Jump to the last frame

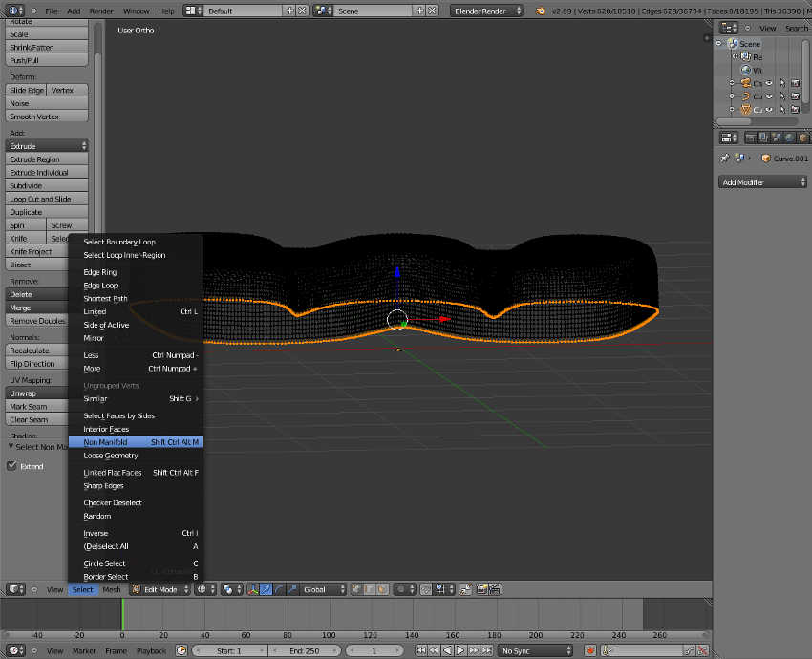486,650
